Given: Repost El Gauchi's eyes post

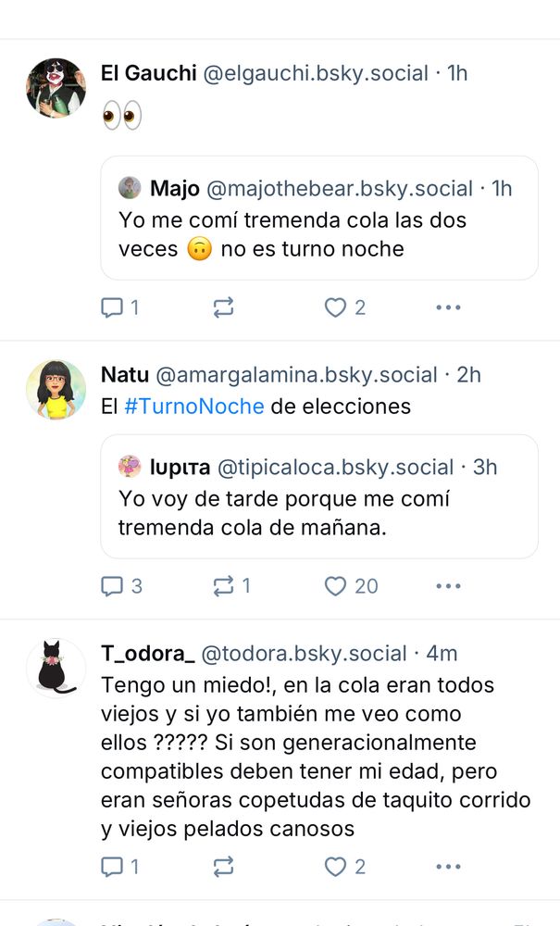Looking at the screenshot, I should [x=223, y=307].
